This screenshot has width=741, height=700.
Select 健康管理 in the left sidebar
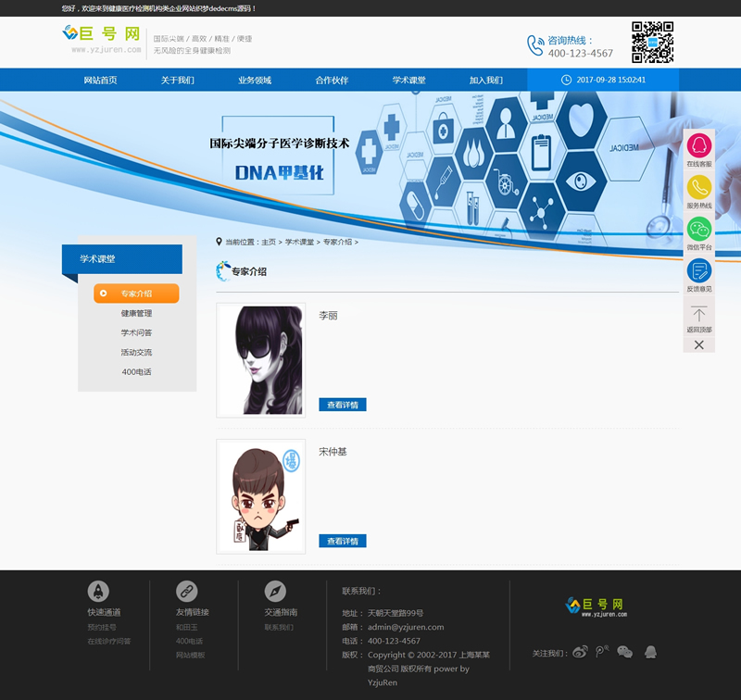[x=136, y=313]
